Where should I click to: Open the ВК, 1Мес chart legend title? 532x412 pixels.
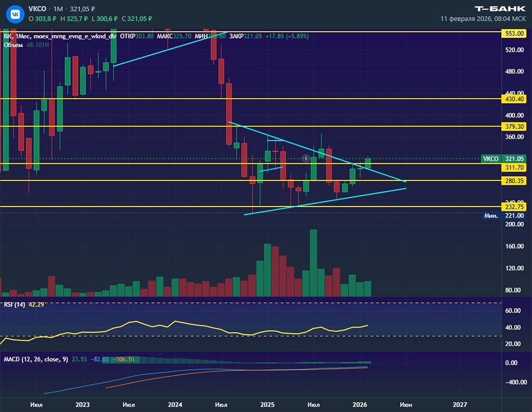pos(60,36)
